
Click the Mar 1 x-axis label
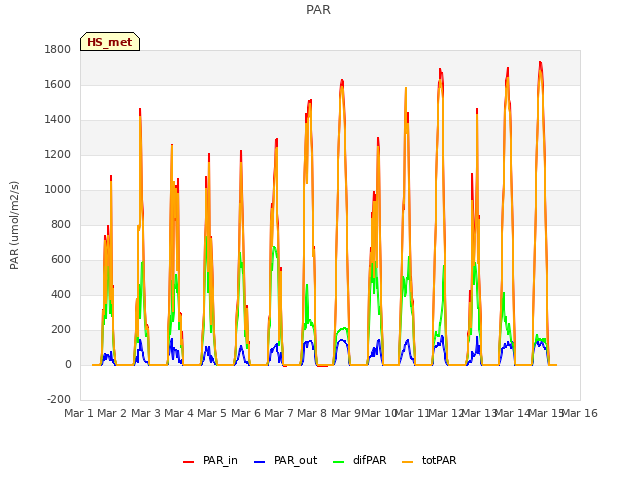(x=79, y=413)
